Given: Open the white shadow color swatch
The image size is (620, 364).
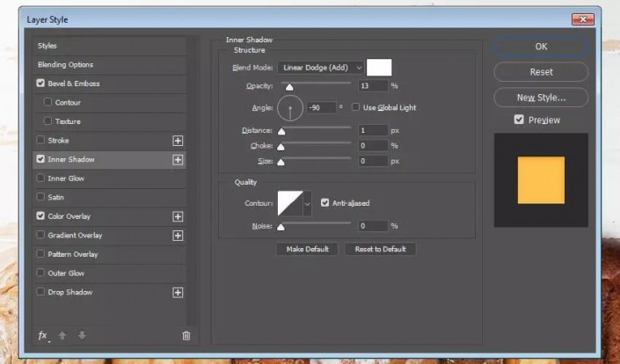Looking at the screenshot, I should pyautogui.click(x=379, y=67).
